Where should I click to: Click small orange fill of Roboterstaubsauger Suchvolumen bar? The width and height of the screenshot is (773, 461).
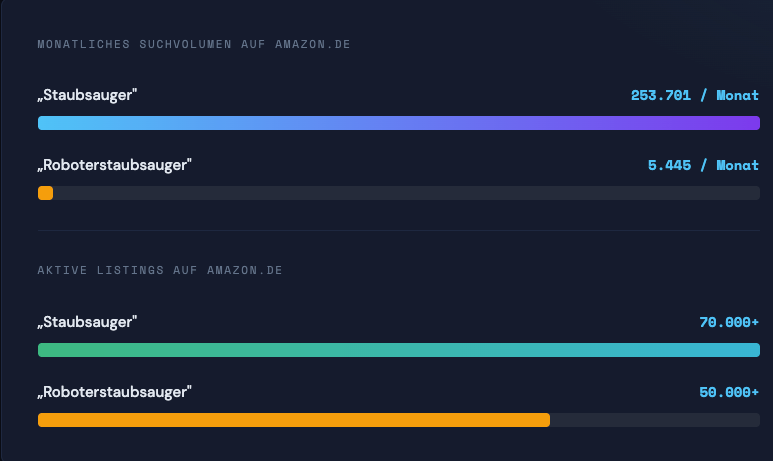[45, 193]
